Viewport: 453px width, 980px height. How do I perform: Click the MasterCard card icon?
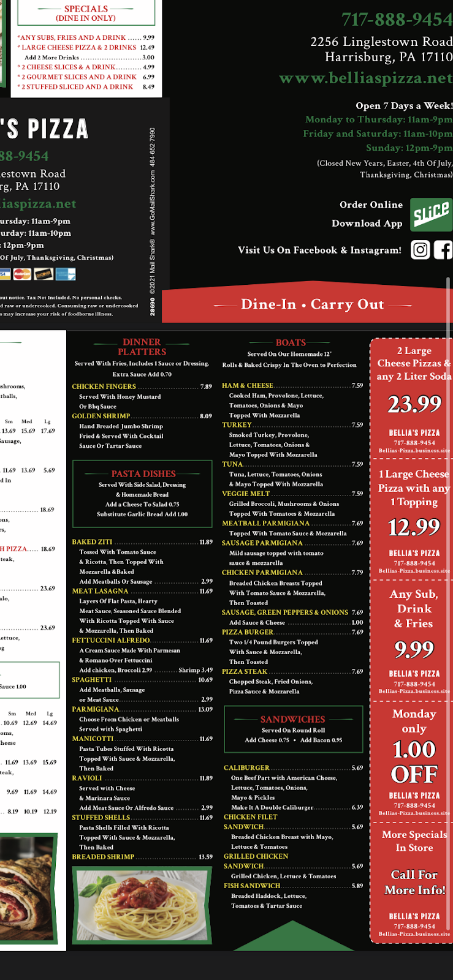22,274
